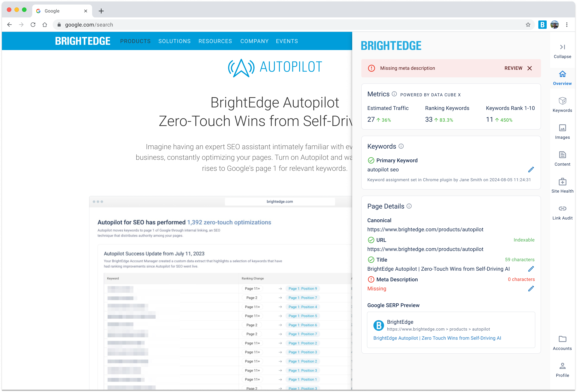Edit the page Title with pencil

tap(531, 269)
